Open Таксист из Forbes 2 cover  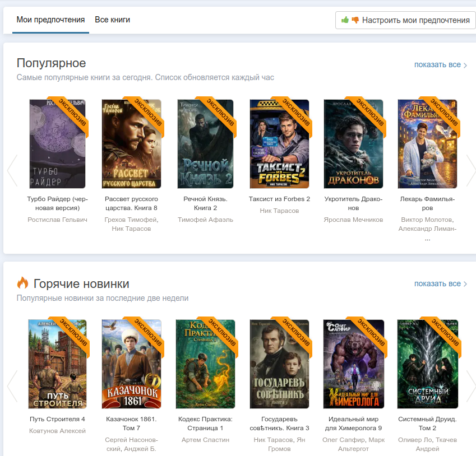pyautogui.click(x=279, y=144)
